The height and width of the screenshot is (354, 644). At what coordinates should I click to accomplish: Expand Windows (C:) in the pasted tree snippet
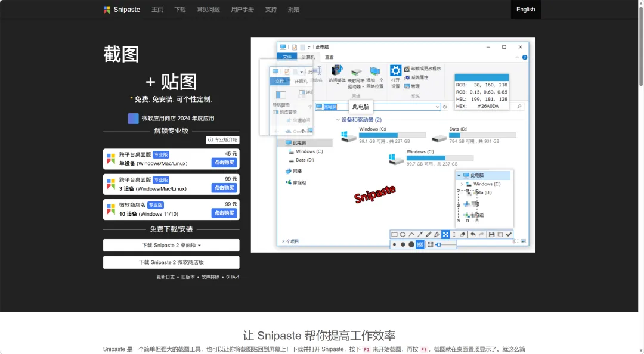(x=462, y=184)
